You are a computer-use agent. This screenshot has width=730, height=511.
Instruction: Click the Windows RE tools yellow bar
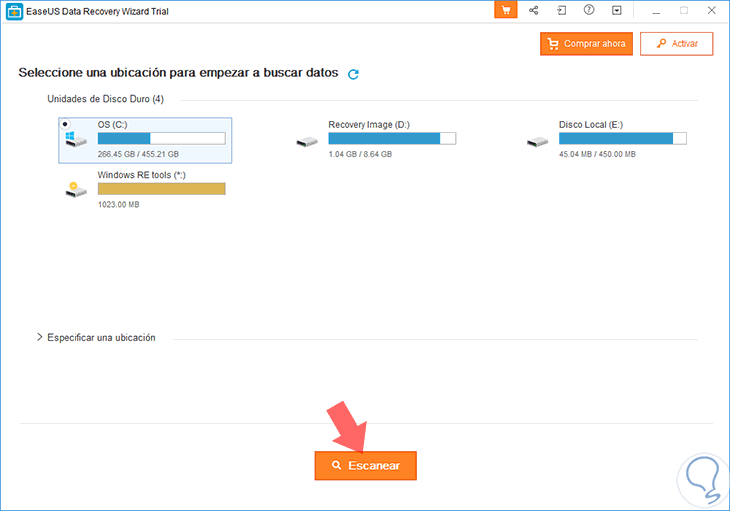(162, 188)
